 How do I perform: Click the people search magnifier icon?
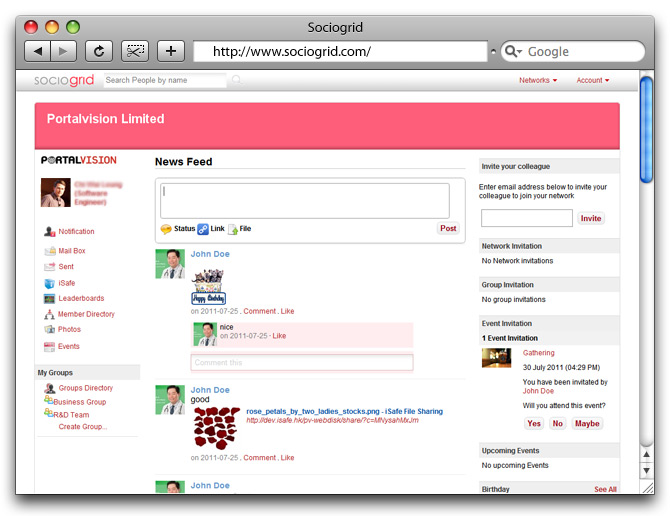tap(236, 79)
